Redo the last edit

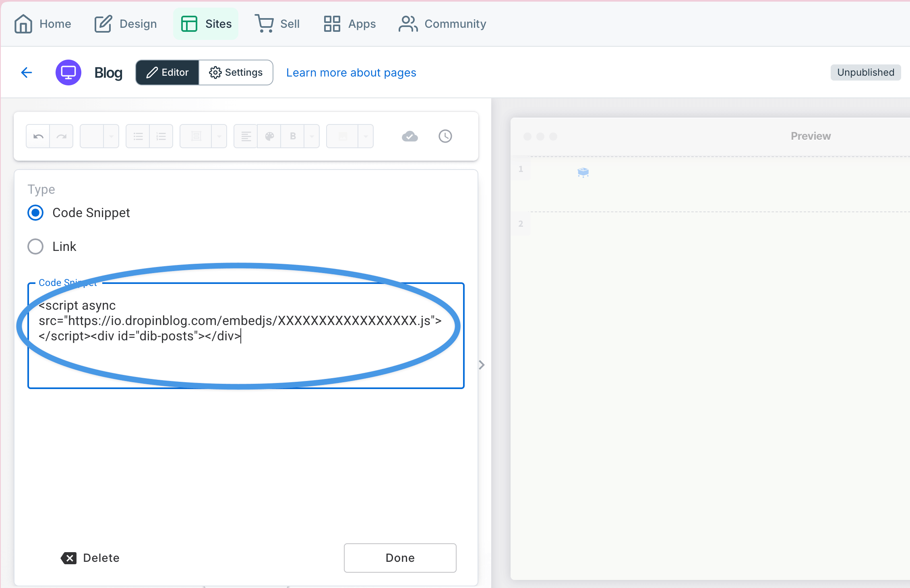coord(61,136)
